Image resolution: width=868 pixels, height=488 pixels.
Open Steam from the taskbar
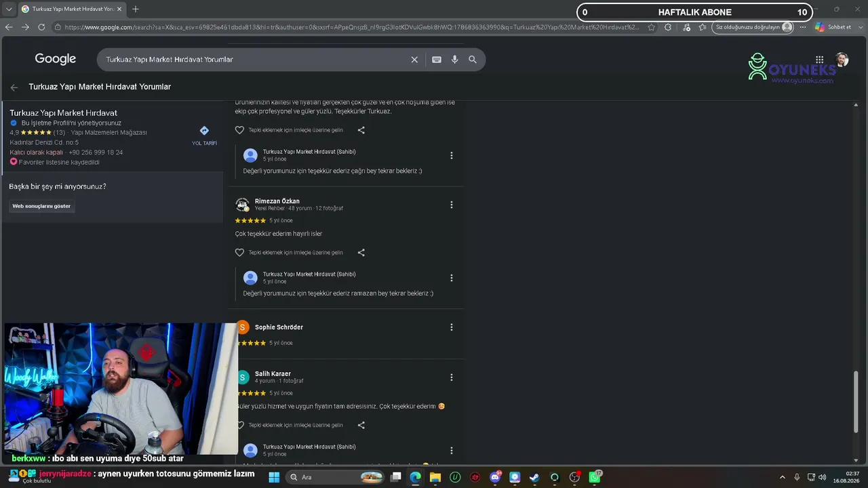click(534, 477)
